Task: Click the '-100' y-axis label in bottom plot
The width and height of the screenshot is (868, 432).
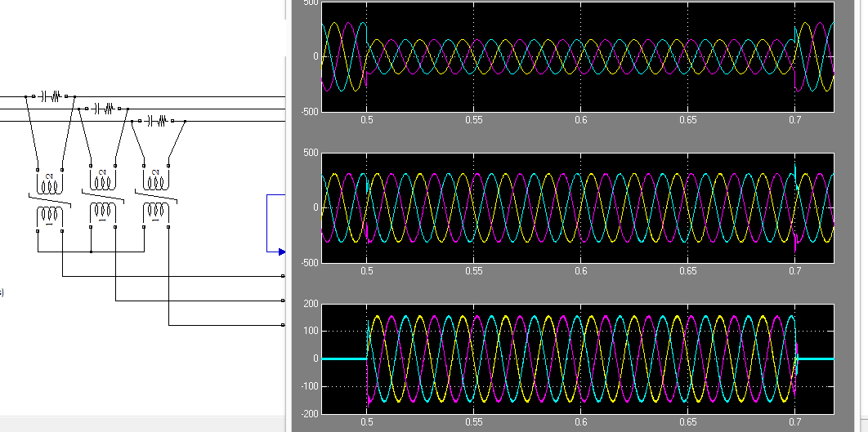Action: coord(310,386)
